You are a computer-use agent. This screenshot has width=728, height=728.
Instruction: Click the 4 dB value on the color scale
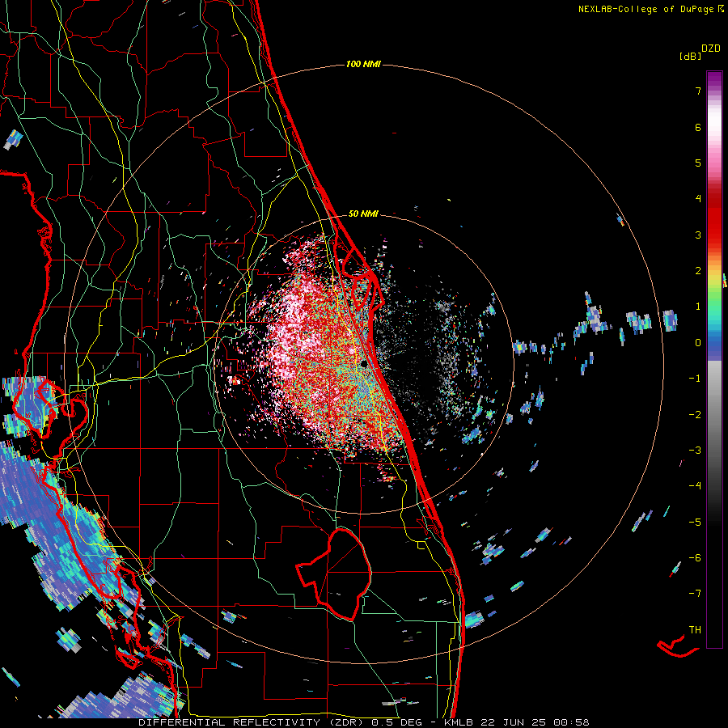click(698, 199)
